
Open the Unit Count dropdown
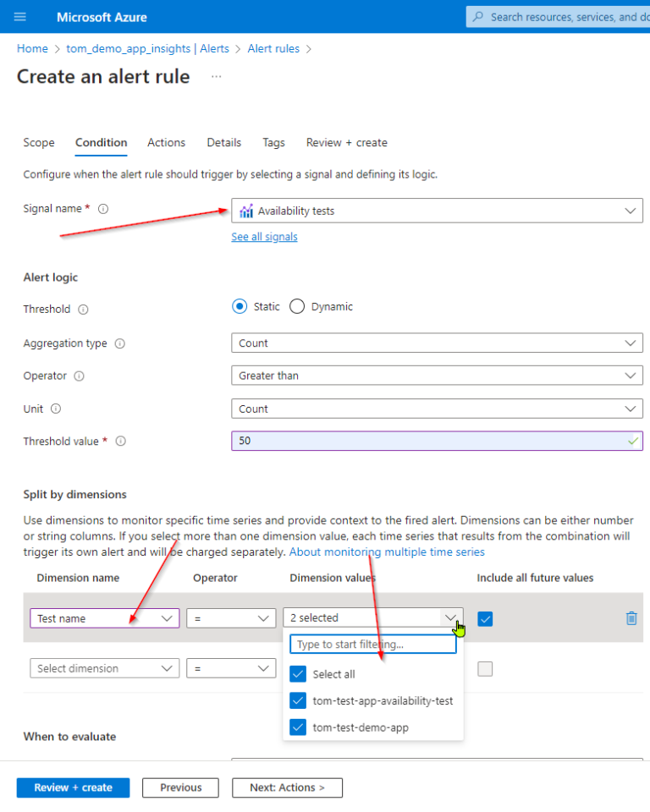[437, 409]
